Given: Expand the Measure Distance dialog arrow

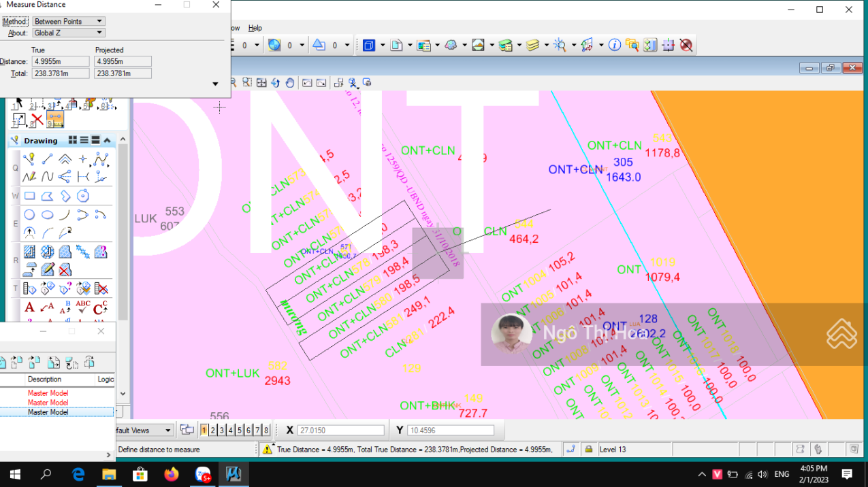Looking at the screenshot, I should click(215, 84).
